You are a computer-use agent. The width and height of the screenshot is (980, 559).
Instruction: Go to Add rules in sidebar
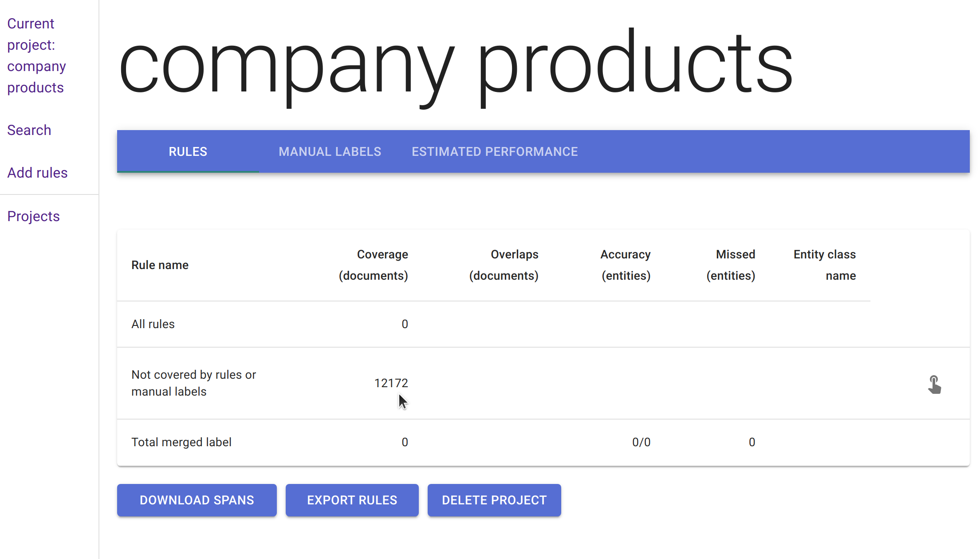[x=37, y=173]
